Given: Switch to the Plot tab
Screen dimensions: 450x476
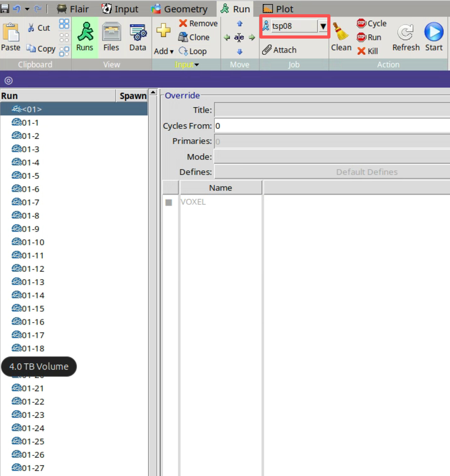Looking at the screenshot, I should pyautogui.click(x=278, y=9).
